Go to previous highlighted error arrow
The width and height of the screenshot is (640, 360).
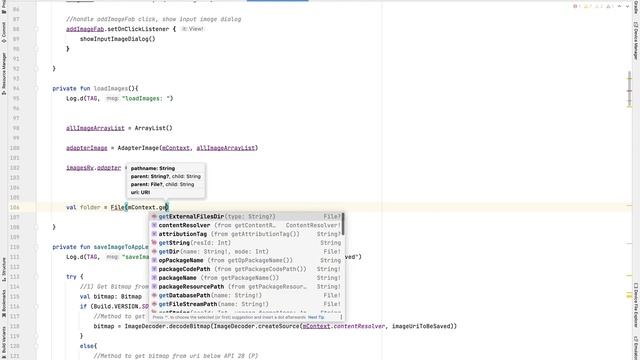[620, 7]
